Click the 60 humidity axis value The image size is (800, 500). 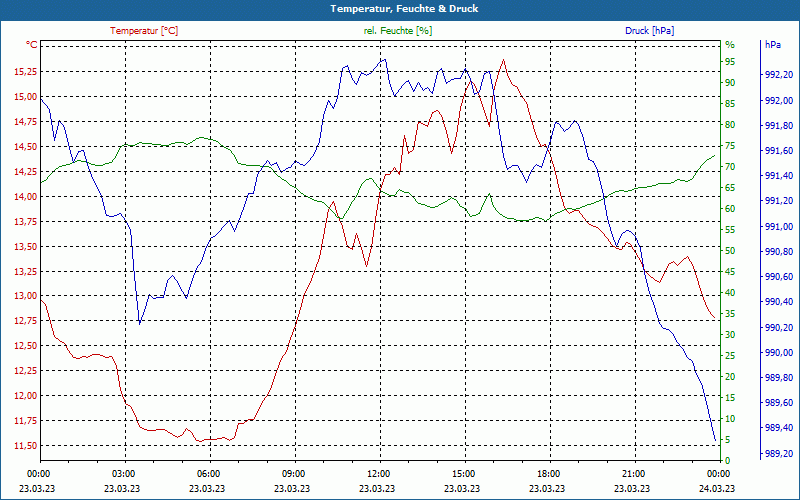pyautogui.click(x=730, y=209)
